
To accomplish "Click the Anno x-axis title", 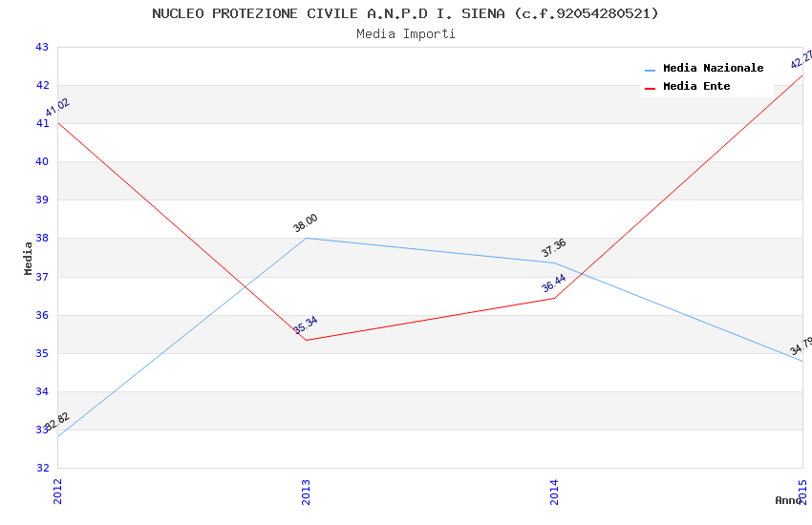I will click(788, 500).
